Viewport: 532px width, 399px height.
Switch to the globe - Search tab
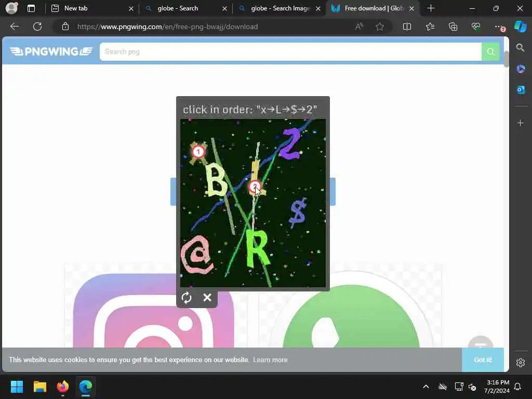tap(185, 8)
